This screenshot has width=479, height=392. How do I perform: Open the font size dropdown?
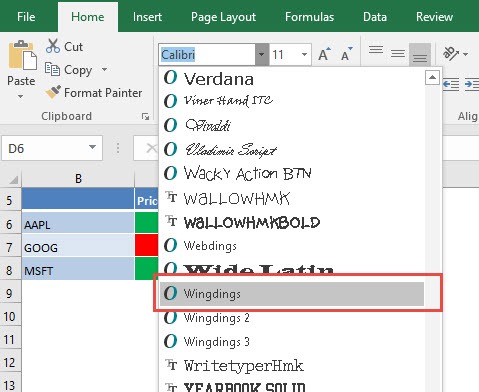click(x=304, y=54)
